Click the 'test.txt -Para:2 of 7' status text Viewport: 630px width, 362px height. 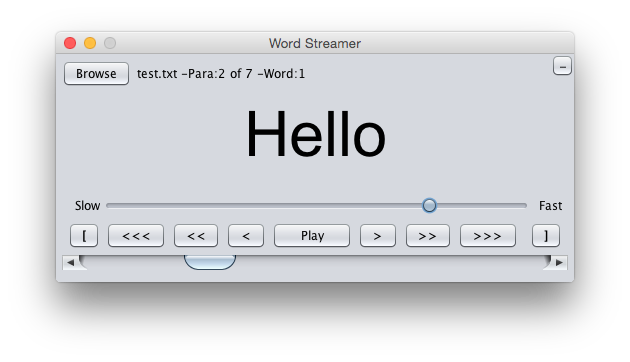(194, 74)
